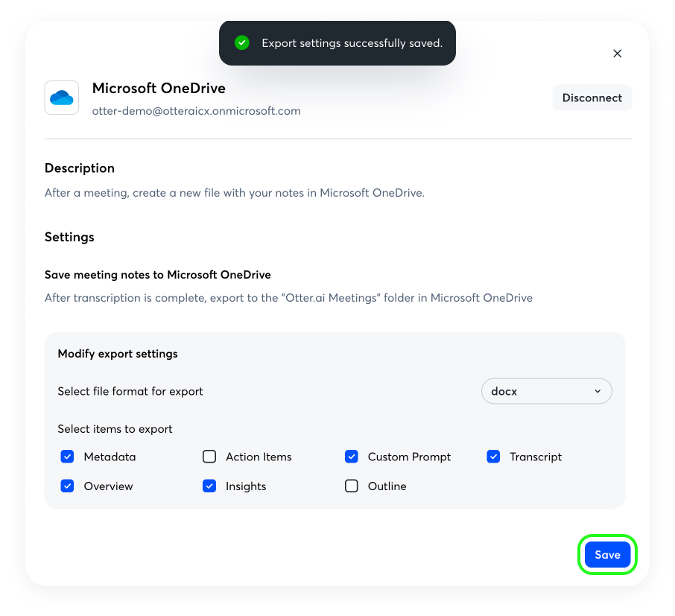Enable the Action Items checkbox
Image resolution: width=675 pixels, height=616 pixels.
[209, 457]
